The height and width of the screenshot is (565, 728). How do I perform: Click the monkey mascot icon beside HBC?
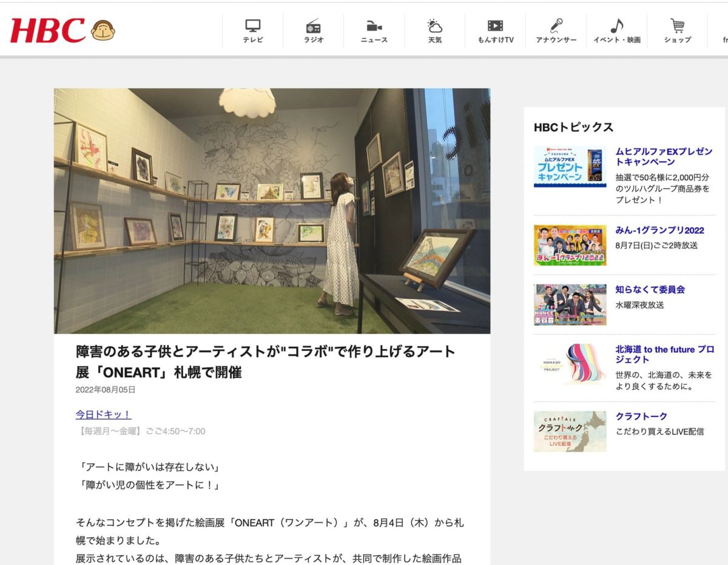click(x=103, y=30)
